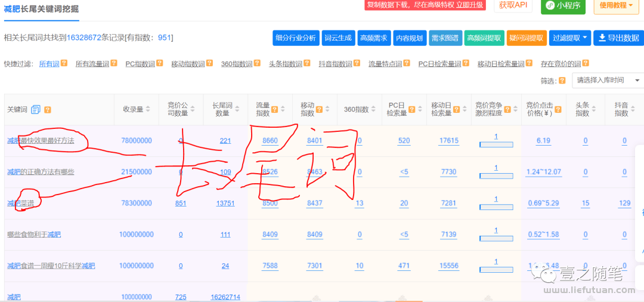Click 16262714 long-tail count for 减肥
The width and height of the screenshot is (644, 302).
click(225, 297)
